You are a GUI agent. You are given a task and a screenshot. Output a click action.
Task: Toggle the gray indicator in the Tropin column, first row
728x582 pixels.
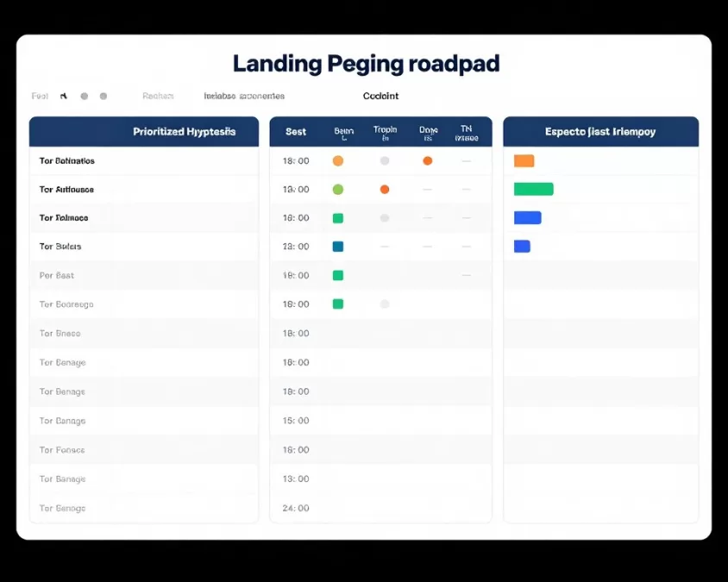pos(383,160)
